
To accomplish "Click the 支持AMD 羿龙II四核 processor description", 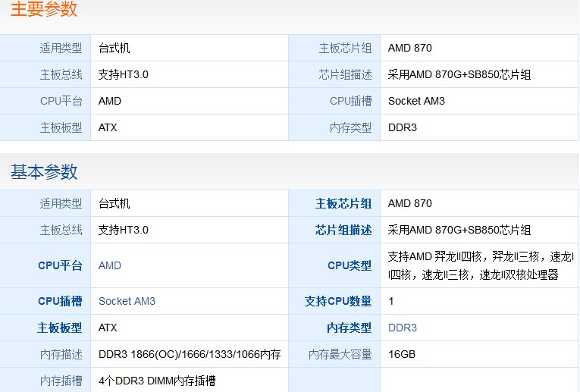I will click(481, 265).
